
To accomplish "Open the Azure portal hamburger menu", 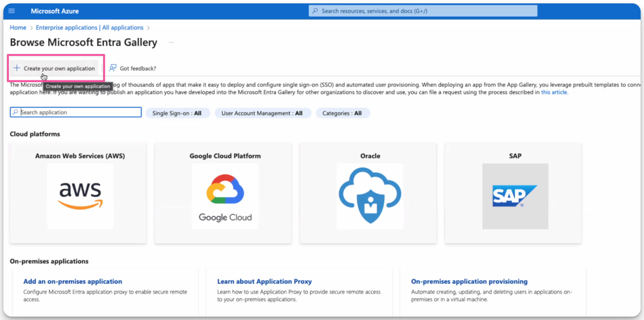I will tap(11, 11).
